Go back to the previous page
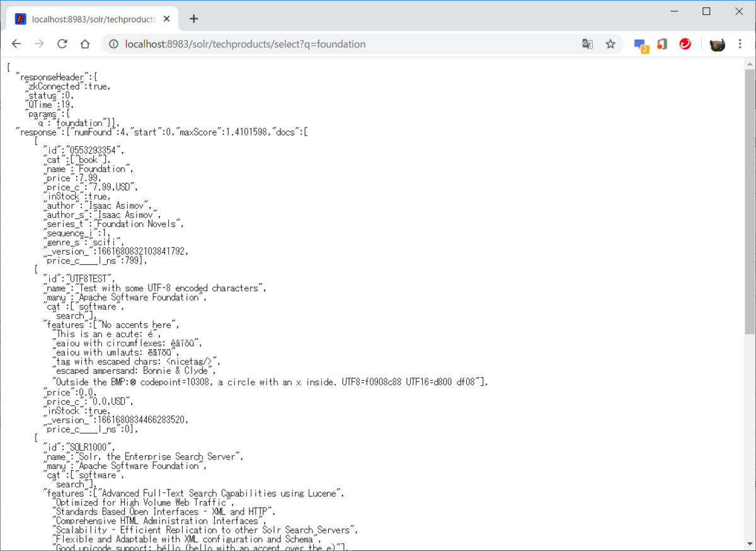 point(16,44)
